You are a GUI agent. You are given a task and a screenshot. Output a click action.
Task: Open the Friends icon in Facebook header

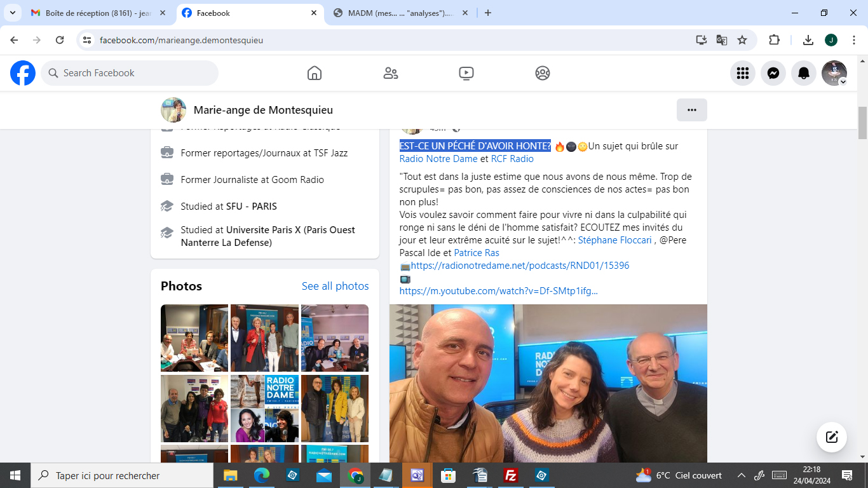(x=391, y=73)
